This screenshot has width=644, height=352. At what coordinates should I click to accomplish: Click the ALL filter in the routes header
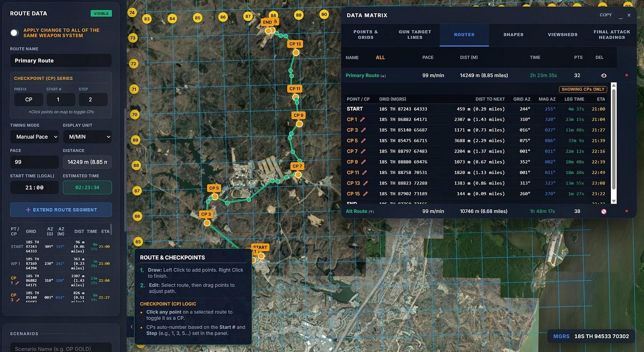(380, 58)
